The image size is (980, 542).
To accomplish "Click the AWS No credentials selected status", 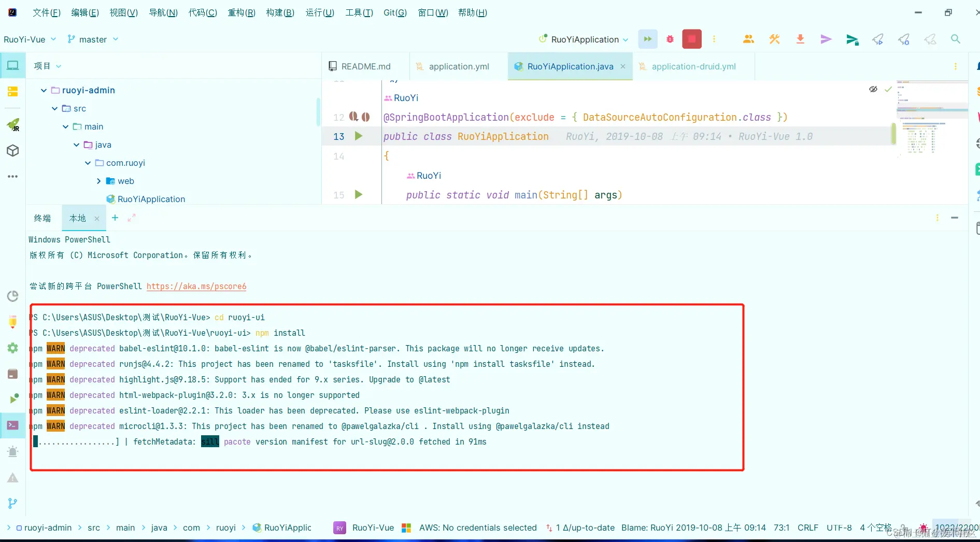I will 478,527.
